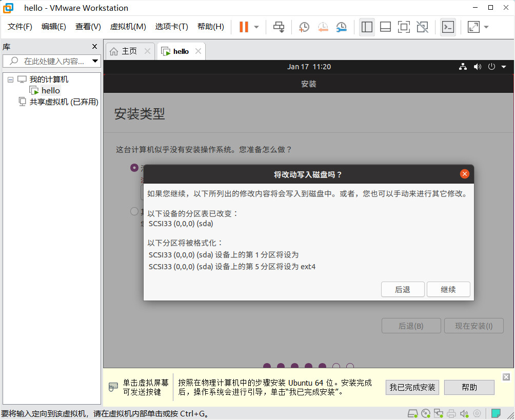This screenshot has width=515, height=420.
Task: Revert the virtual machine to its last snapshot
Action: (323, 27)
